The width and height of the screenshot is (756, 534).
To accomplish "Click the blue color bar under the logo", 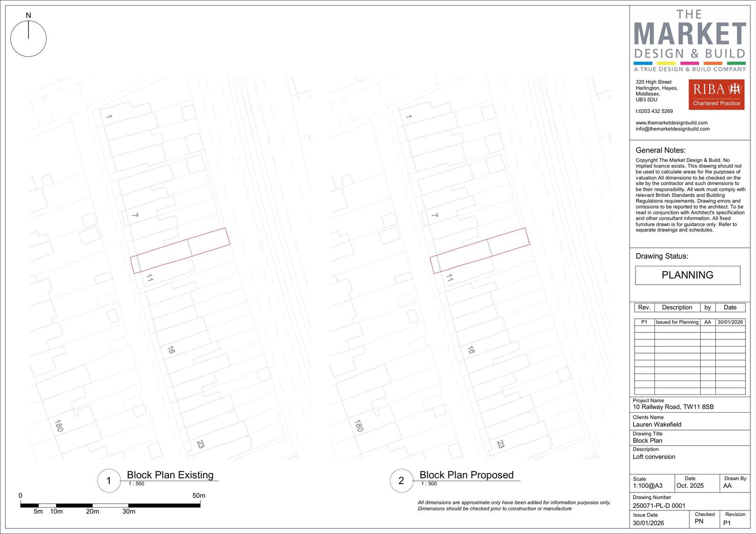I will [x=643, y=63].
